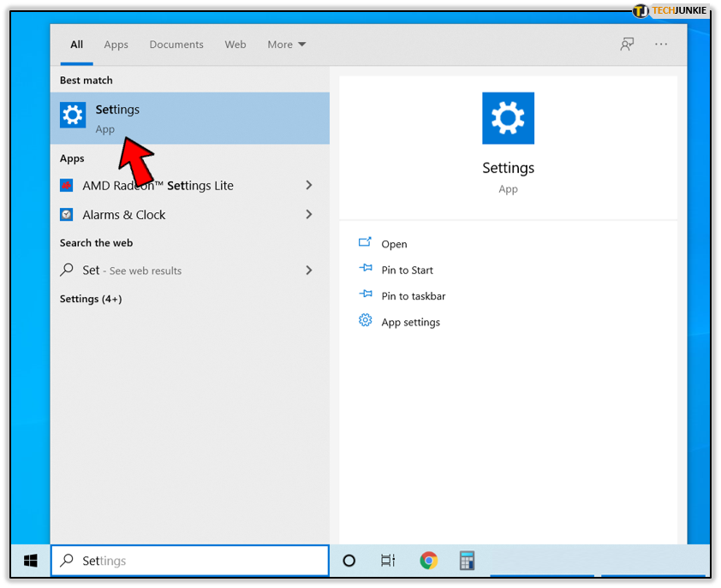Open the feedback person icon in the header

coord(627,45)
